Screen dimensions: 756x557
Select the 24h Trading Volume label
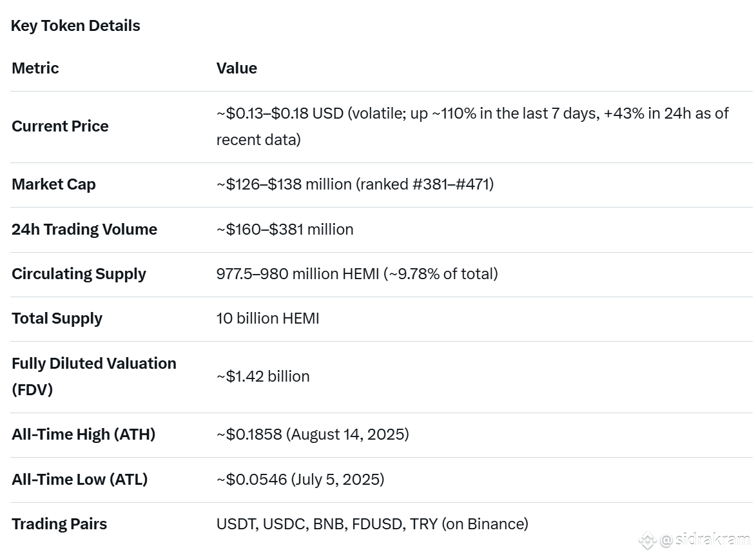(84, 230)
